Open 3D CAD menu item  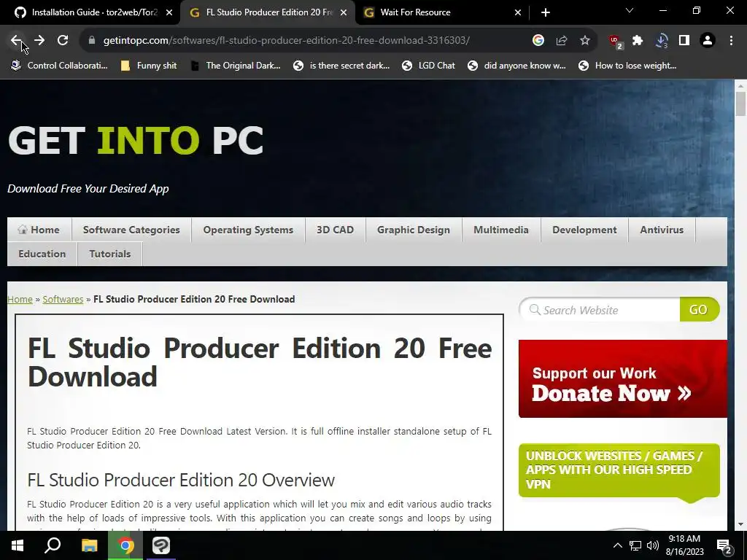pos(335,230)
